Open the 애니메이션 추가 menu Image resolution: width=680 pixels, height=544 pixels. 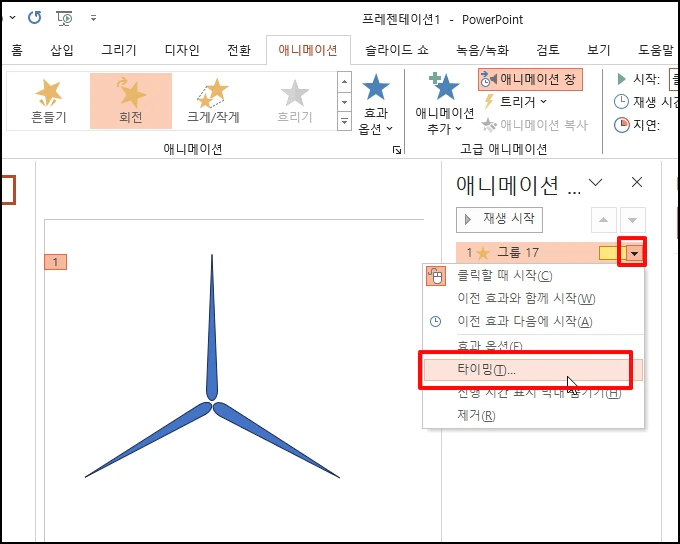(x=445, y=105)
